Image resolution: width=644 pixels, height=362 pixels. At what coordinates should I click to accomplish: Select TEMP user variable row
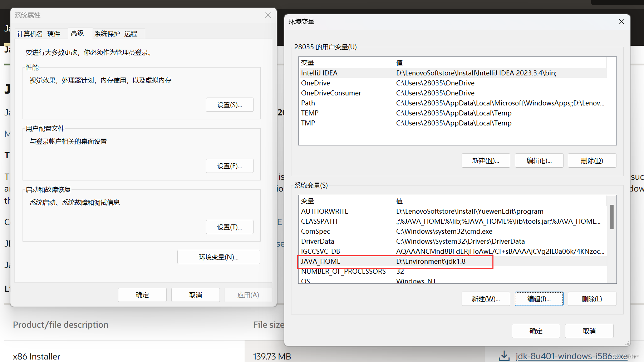453,113
